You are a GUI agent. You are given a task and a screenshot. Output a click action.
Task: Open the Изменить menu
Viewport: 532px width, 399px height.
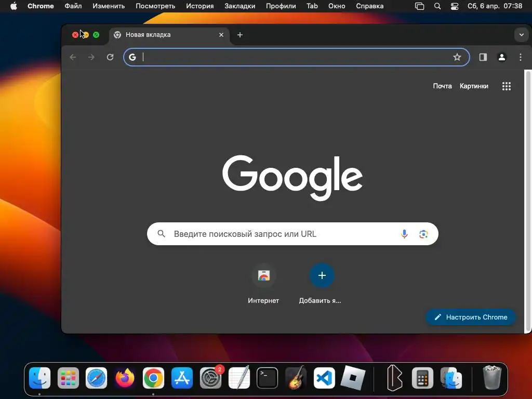tap(109, 6)
